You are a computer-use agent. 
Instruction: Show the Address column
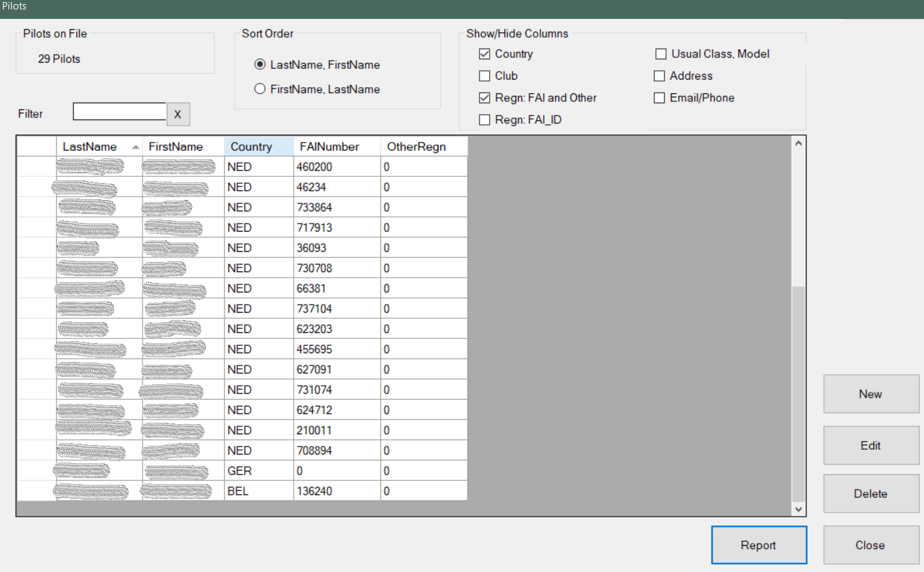[x=659, y=76]
